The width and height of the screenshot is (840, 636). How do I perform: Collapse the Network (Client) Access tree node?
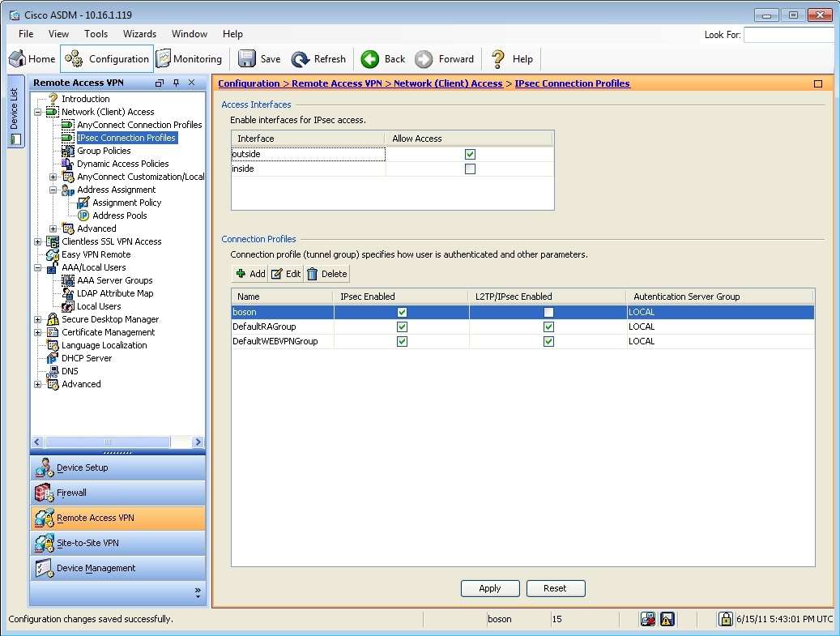point(37,112)
